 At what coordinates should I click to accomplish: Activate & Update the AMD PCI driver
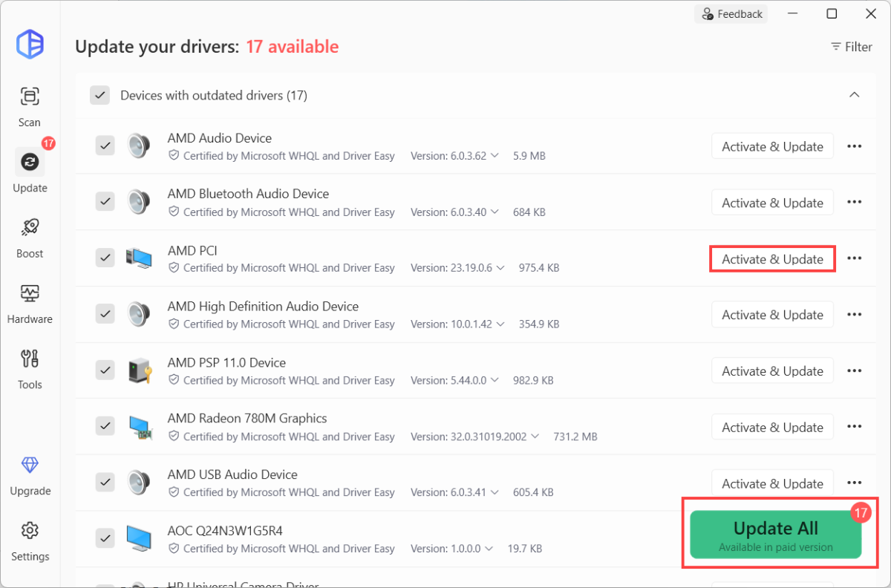[772, 259]
